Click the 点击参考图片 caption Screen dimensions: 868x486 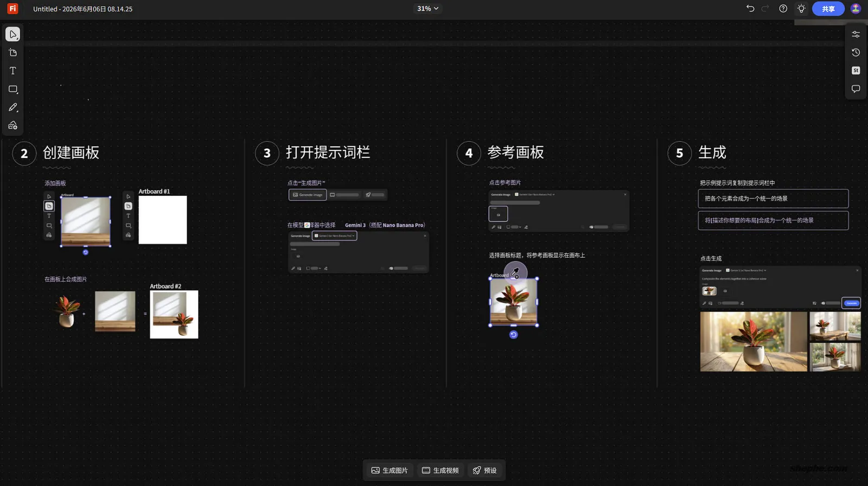pyautogui.click(x=505, y=183)
